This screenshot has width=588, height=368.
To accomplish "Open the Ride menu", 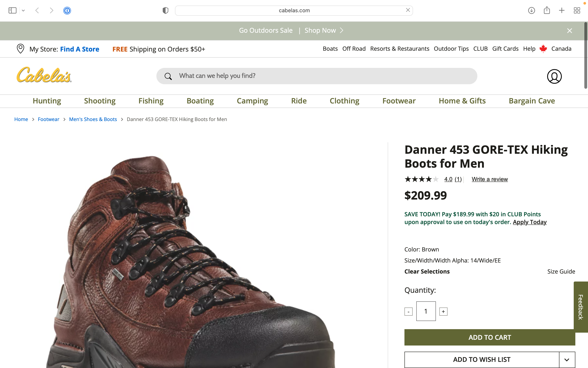I will (x=299, y=101).
